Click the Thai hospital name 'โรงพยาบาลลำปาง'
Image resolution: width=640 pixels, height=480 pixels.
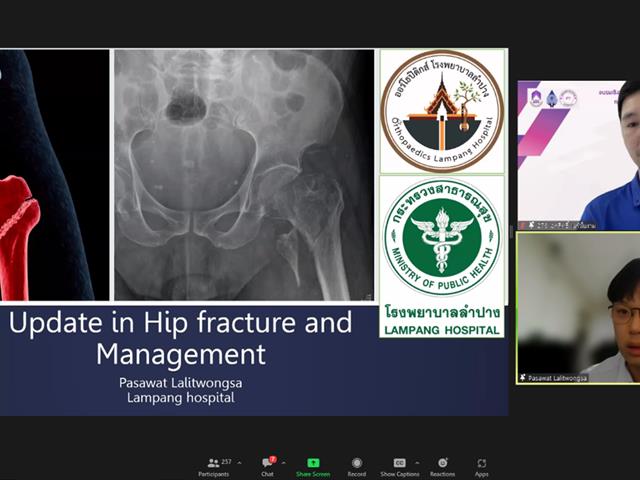(442, 313)
